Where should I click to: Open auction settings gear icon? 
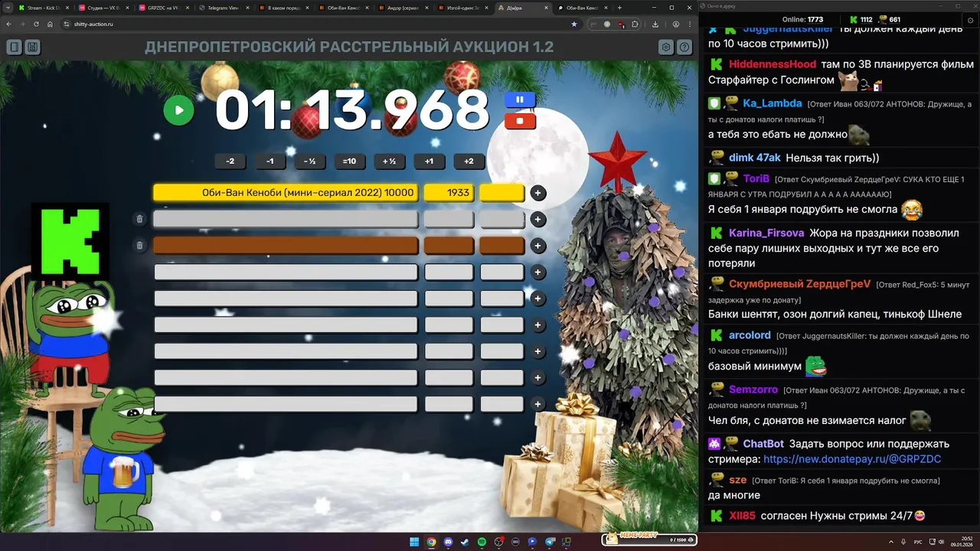coord(666,47)
